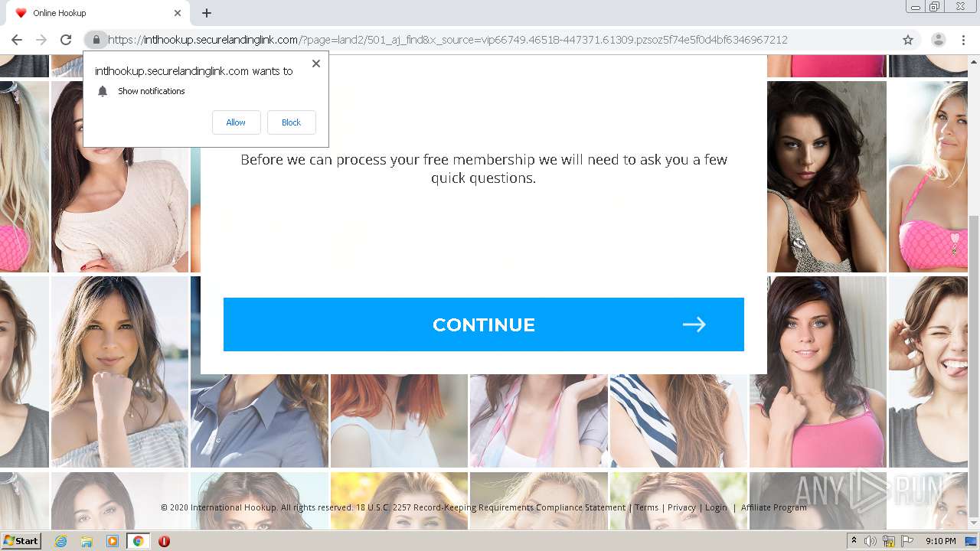This screenshot has height=551, width=980.
Task: Click the 9:10 PM taskbar clock
Action: click(940, 541)
